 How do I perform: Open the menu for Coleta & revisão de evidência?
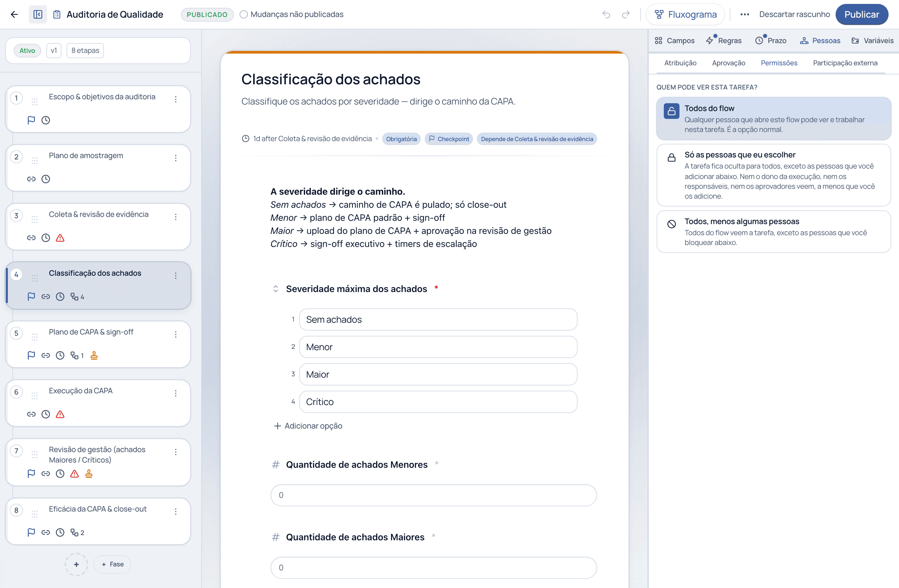point(176,217)
